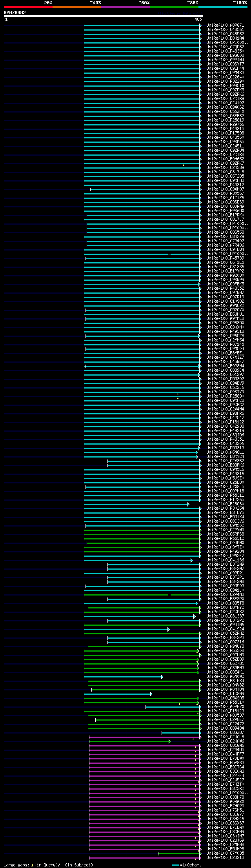This screenshot has width=251, height=868.
Task: Open hit UniRef100_A0PG71
Action: [x=225, y=25]
